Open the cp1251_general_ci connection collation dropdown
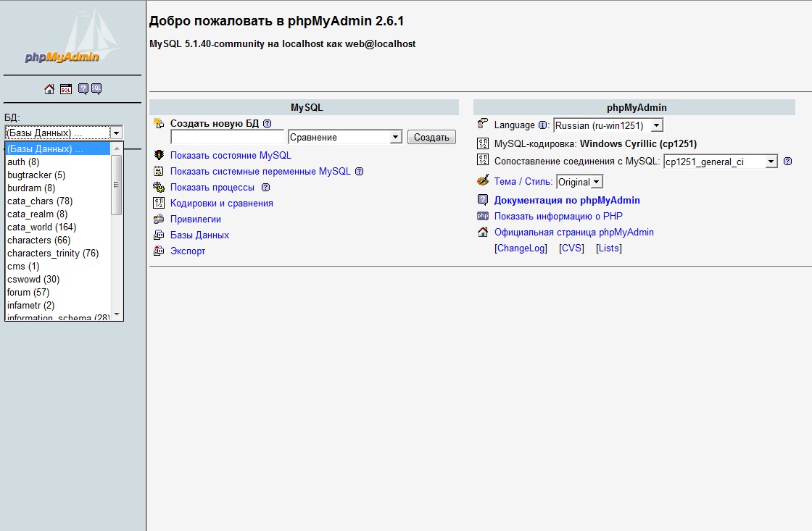The width and height of the screenshot is (812, 531). [720, 162]
